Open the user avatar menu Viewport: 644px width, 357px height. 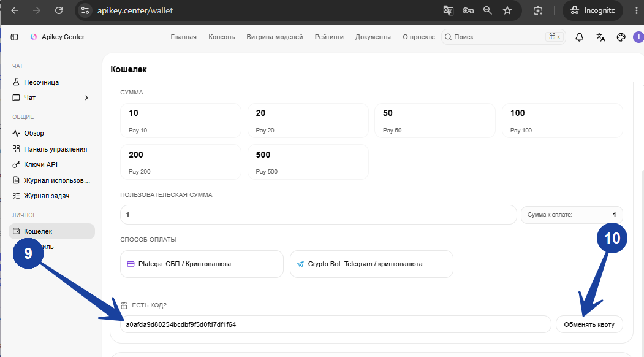[638, 37]
